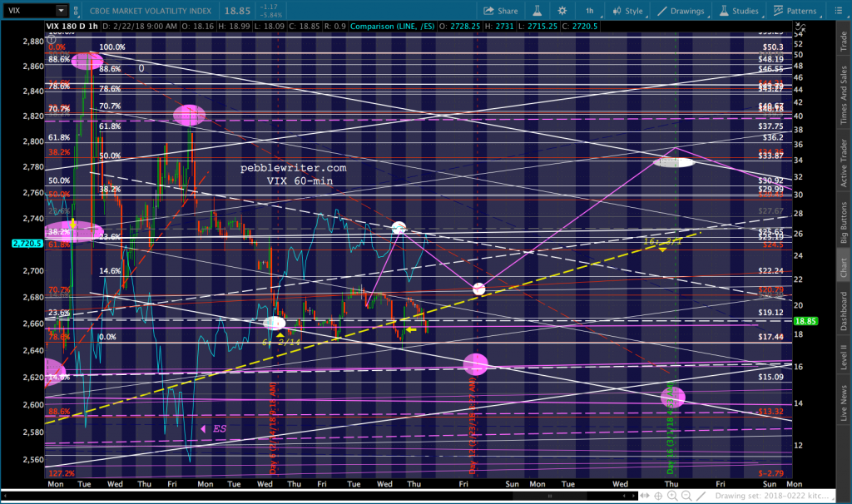852x504 pixels.
Task: Switch to the Chart side tab
Action: (844, 267)
